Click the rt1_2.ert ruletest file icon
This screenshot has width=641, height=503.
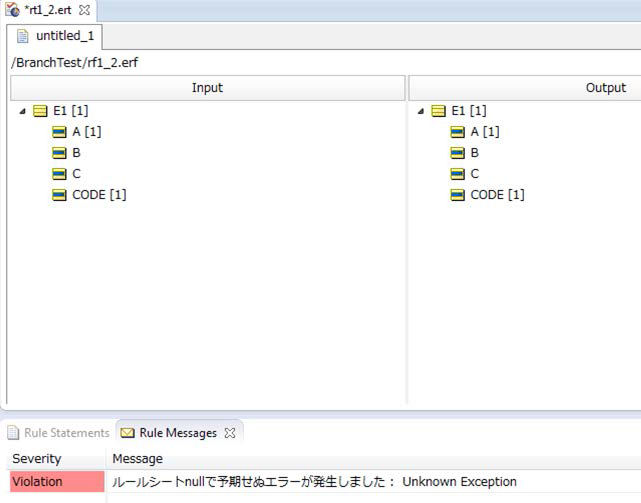point(12,10)
